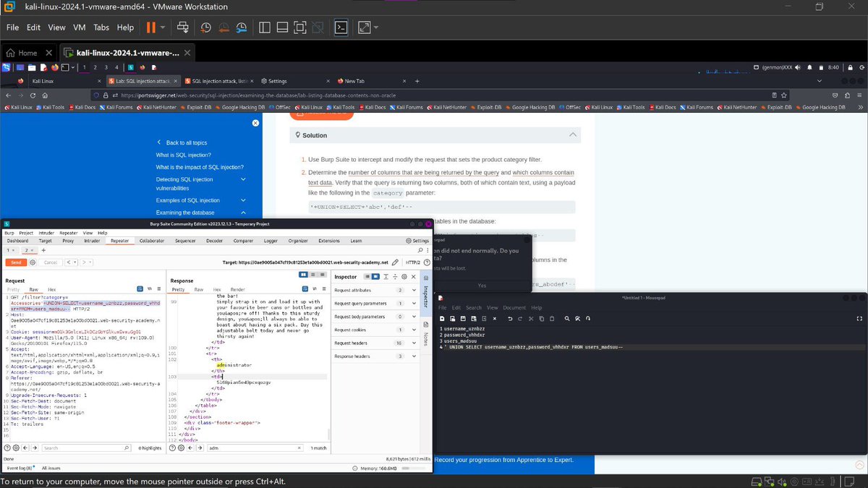Open terminal emulator from Kali panel
The width and height of the screenshot is (868, 488).
65,67
